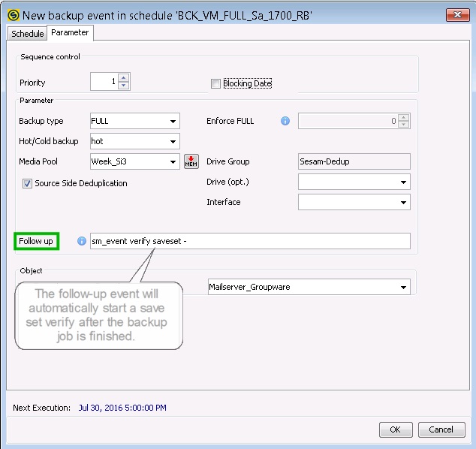Viewport: 476px width, 449px height.
Task: Click the Media Pool label
Action: (x=38, y=161)
